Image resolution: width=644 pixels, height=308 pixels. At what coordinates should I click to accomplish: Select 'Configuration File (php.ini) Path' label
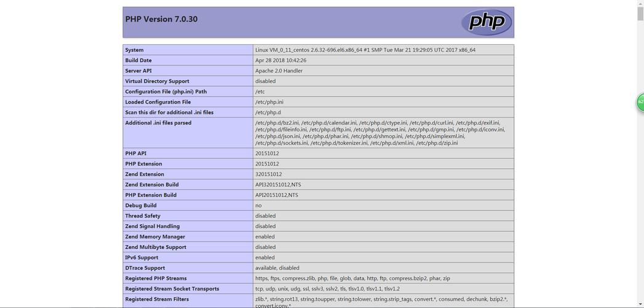166,92
